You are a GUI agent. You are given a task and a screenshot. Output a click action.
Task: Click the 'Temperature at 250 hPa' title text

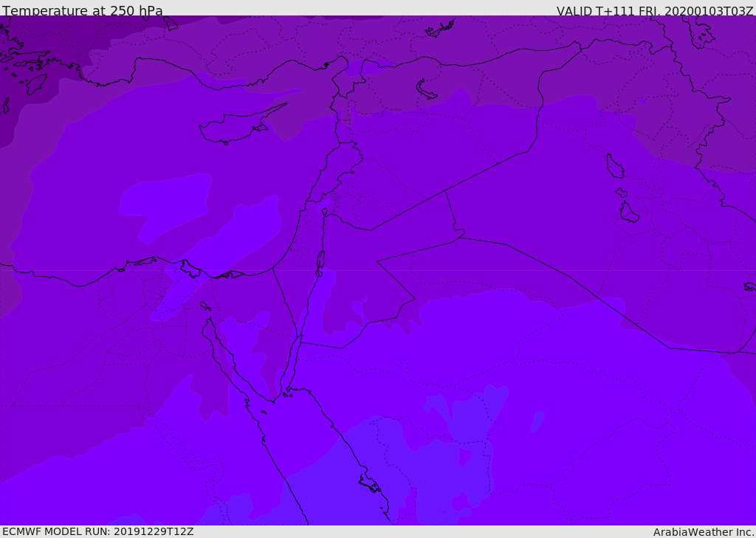[x=83, y=10]
